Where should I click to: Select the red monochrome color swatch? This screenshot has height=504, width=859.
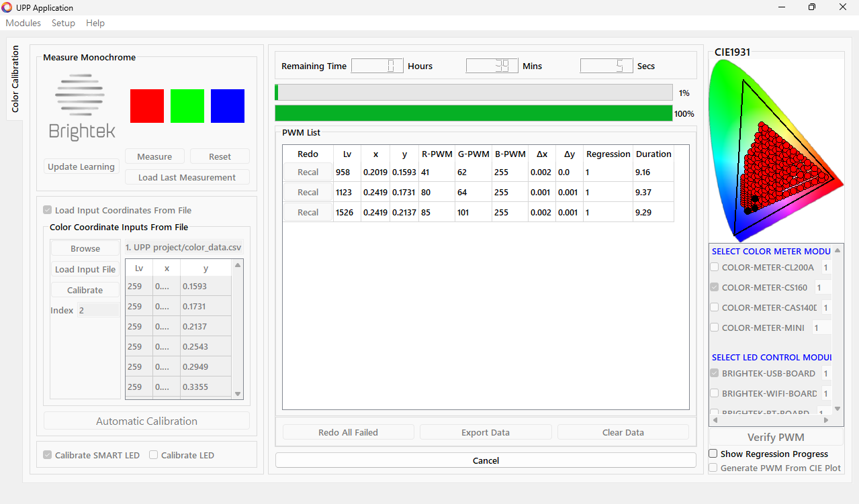click(147, 106)
